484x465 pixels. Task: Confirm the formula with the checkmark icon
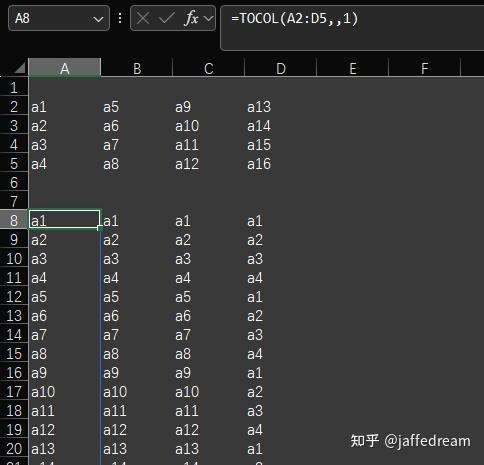click(167, 18)
